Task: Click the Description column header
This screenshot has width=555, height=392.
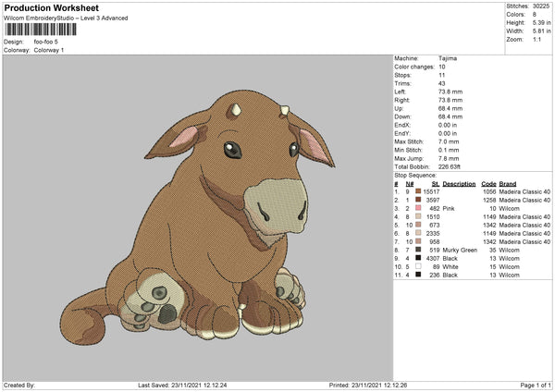Action: [459, 184]
